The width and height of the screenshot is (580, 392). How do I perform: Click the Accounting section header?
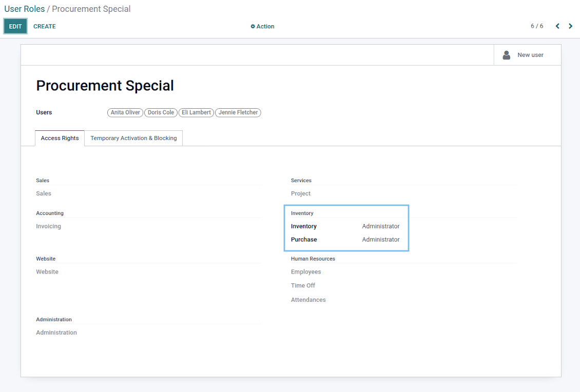50,213
